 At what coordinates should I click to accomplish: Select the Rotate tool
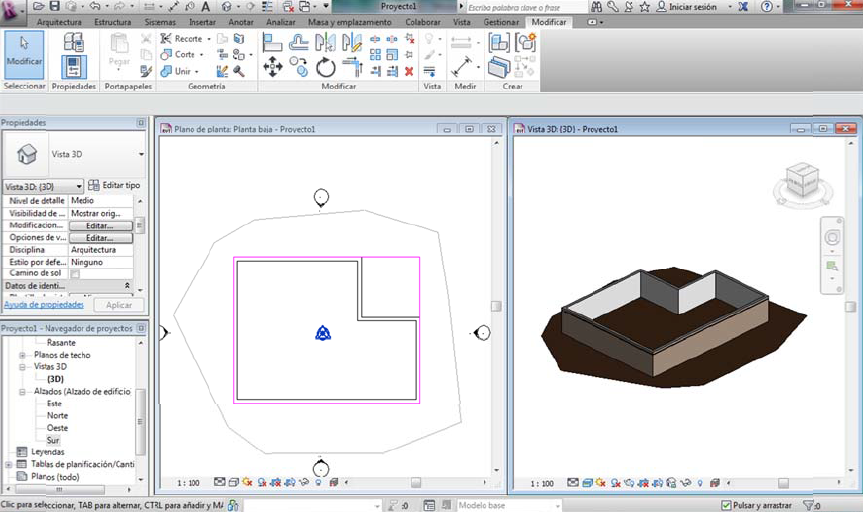coord(325,68)
